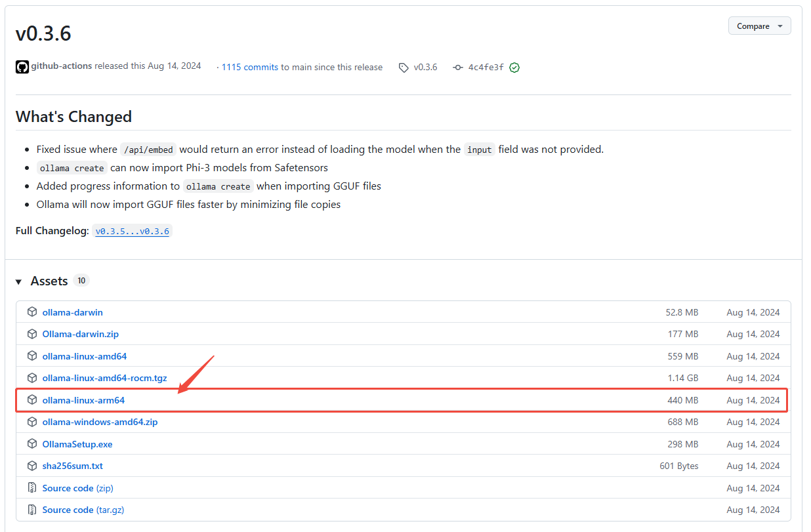This screenshot has height=532, width=811.
Task: Download the ollama-darwin asset
Action: 73,312
